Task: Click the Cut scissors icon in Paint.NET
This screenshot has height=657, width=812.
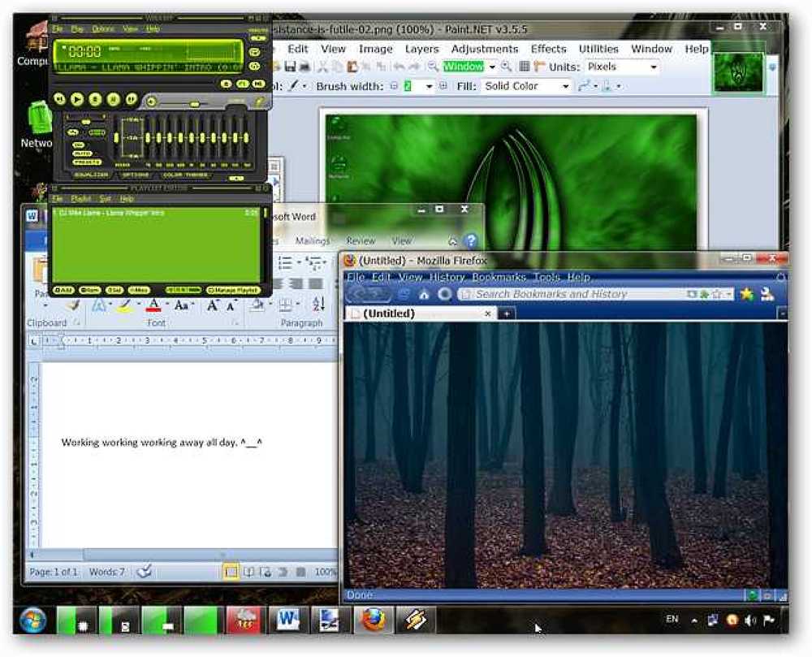Action: [x=322, y=67]
